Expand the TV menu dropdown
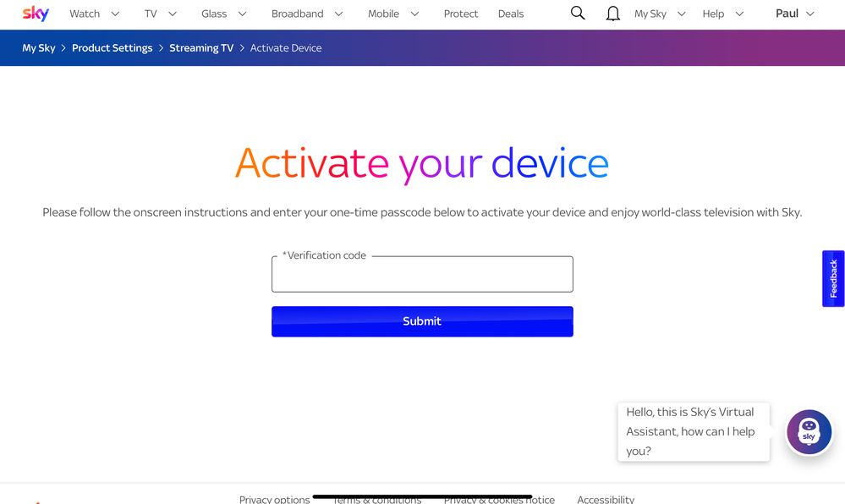 (x=161, y=14)
